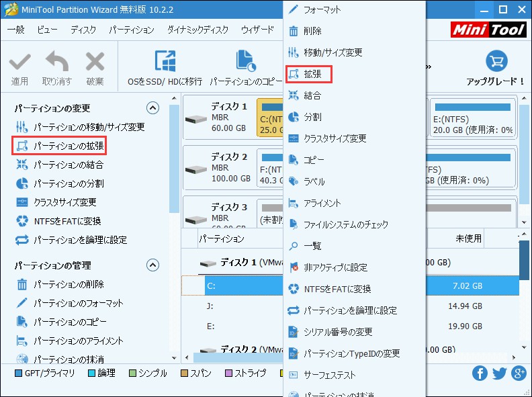Open the ダイナミックディスク menu

click(197, 30)
